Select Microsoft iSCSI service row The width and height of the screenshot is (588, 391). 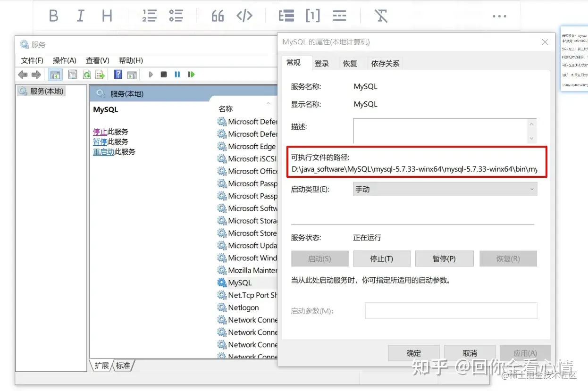pos(247,158)
